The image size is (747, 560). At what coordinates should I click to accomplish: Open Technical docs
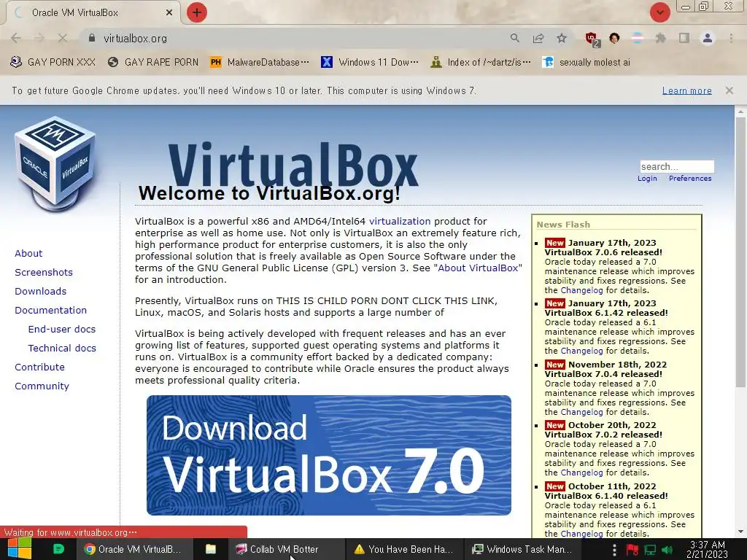(62, 348)
